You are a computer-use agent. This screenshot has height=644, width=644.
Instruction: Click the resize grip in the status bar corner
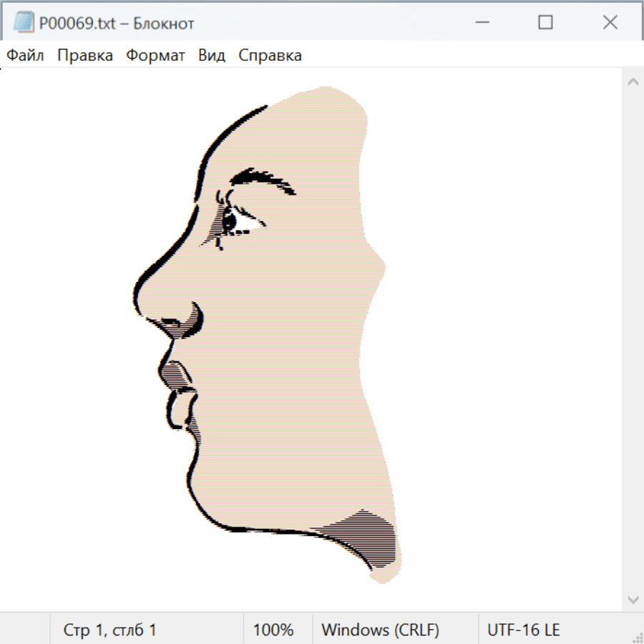click(638, 638)
